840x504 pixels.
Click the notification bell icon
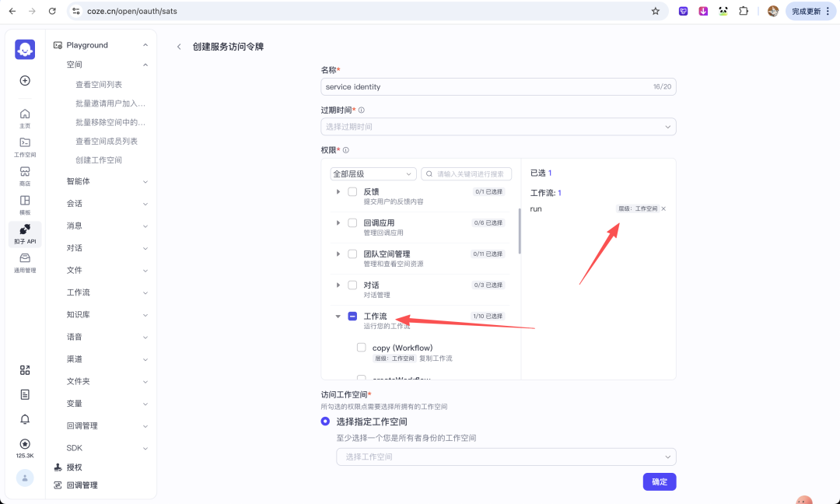point(25,419)
